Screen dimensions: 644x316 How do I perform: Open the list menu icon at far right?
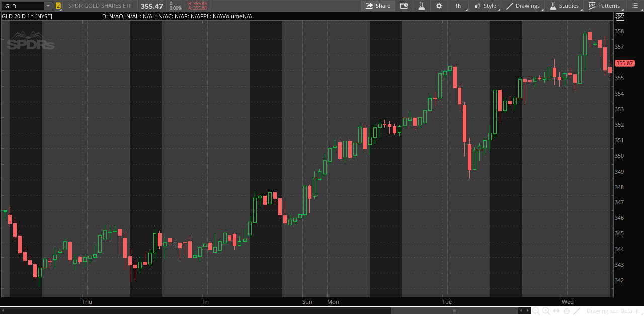[x=635, y=6]
